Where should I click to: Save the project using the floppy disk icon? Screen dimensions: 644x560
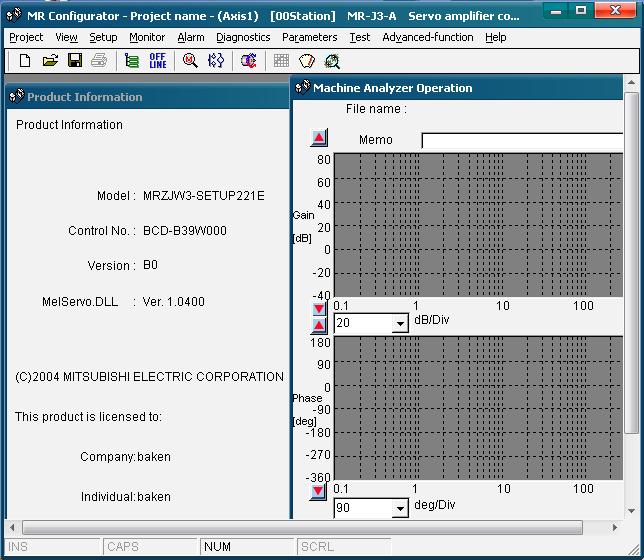[x=75, y=61]
